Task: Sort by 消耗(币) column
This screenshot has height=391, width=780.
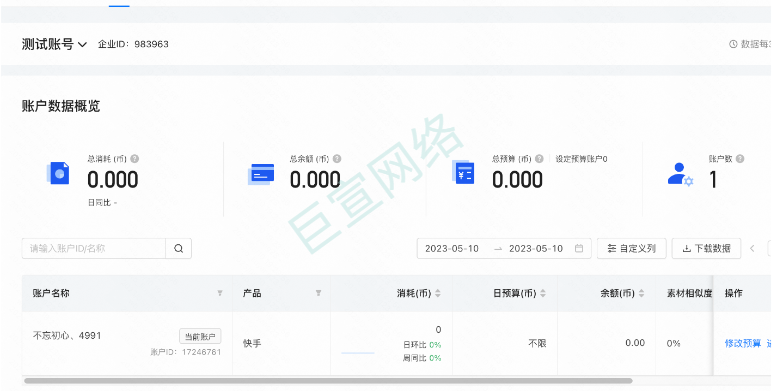Action: [x=438, y=293]
